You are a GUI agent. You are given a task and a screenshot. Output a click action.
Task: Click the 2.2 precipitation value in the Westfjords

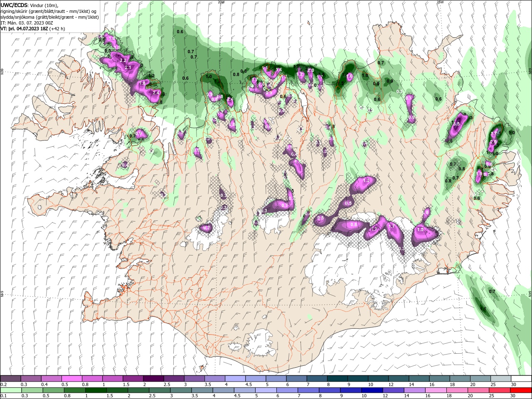tap(123, 60)
